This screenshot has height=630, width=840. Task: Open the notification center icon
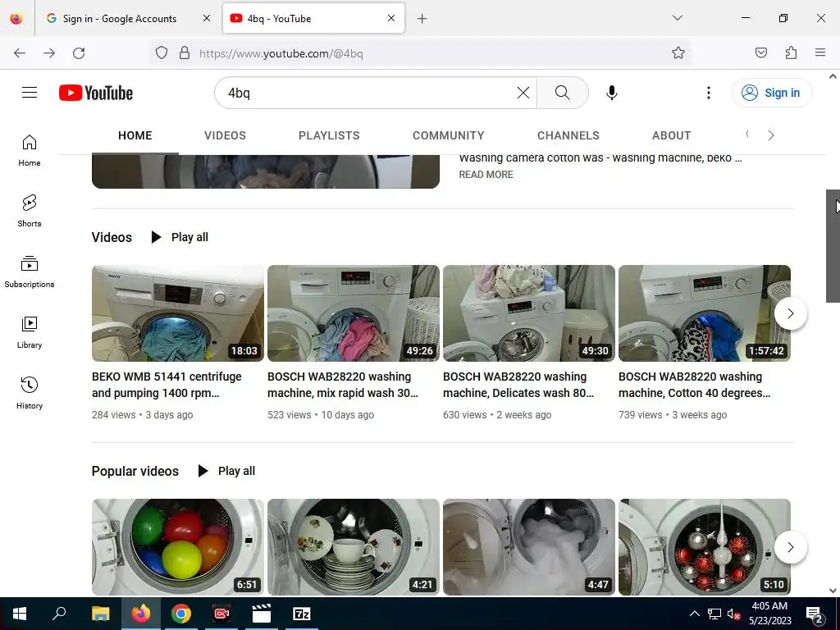pyautogui.click(x=815, y=614)
